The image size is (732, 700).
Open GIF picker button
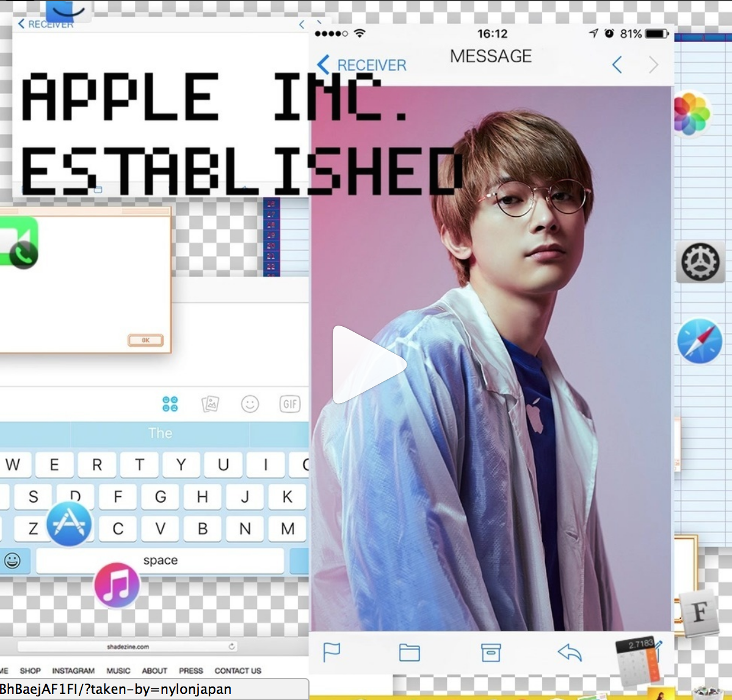pyautogui.click(x=290, y=404)
